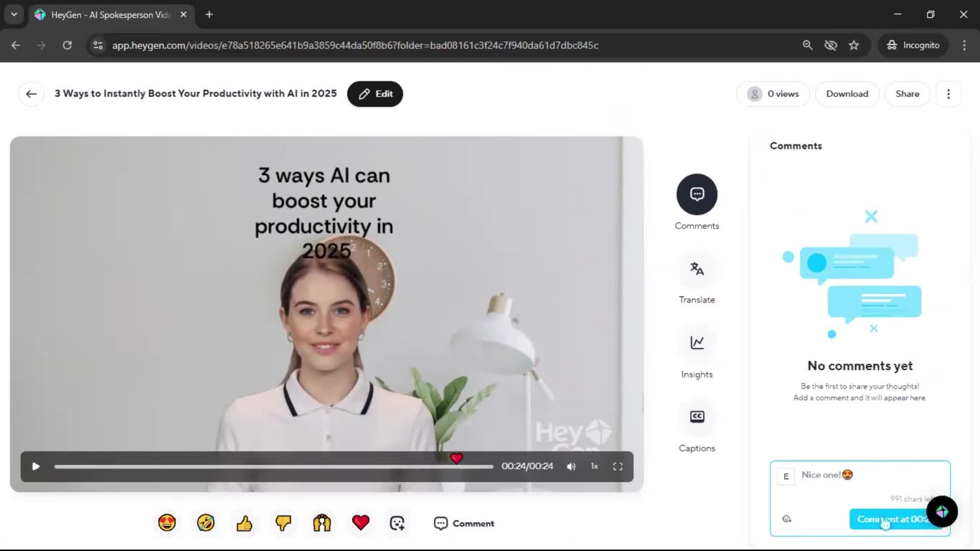Click the Download button

[x=847, y=94]
